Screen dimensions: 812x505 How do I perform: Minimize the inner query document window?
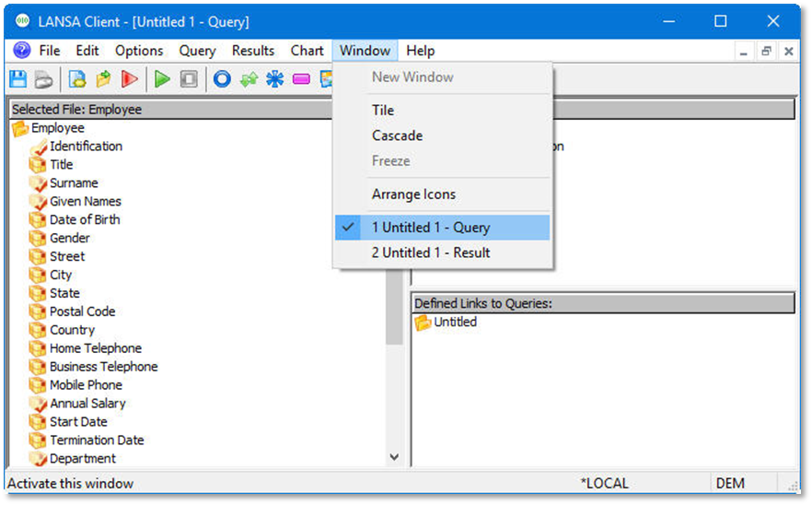(x=744, y=52)
